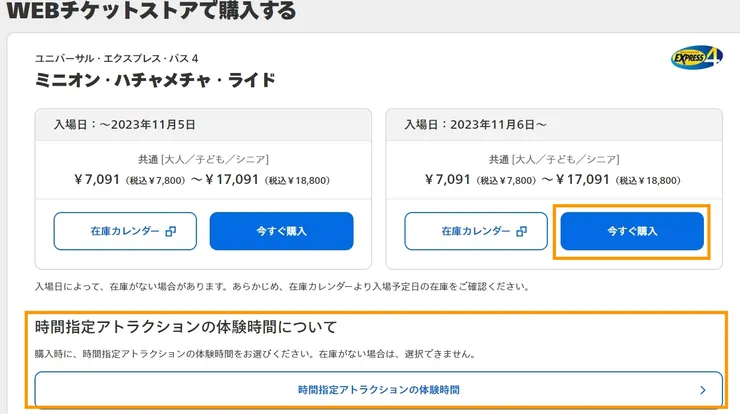Click 共通 [大人/子ども/シニア] label in the ~11月5日 card
This screenshot has width=740, height=414.
(203, 160)
